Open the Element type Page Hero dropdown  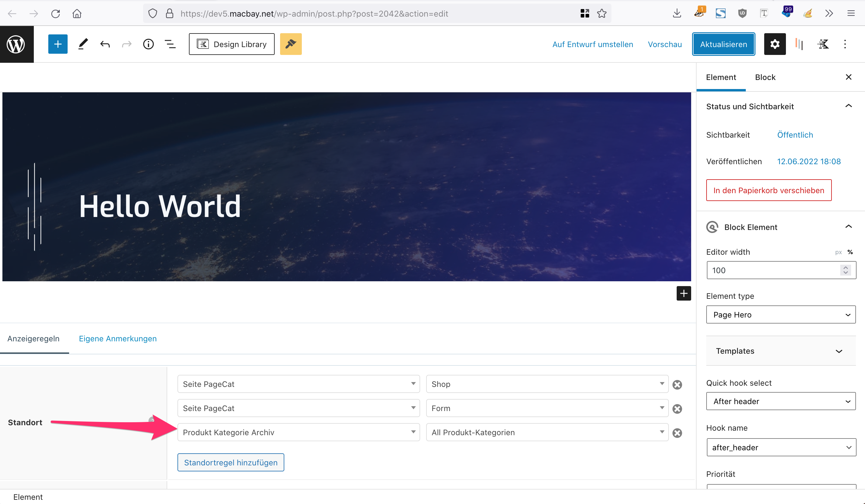[780, 315]
